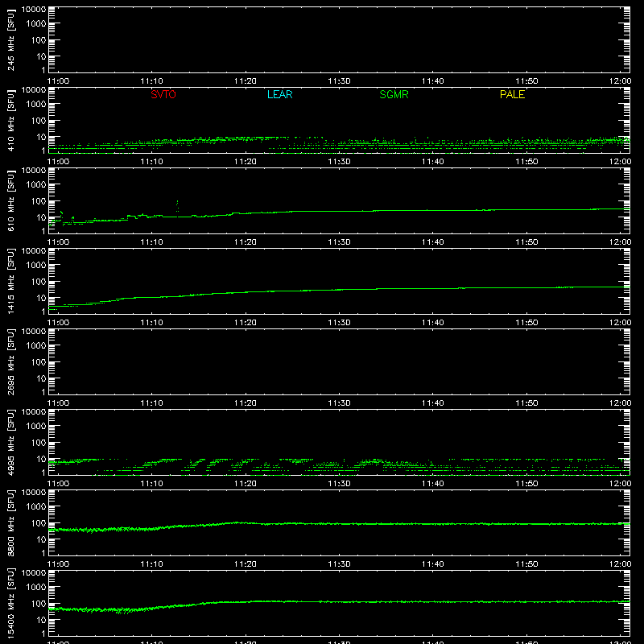Screen dimensions: 644x644
Task: Click the 11:20 tick label under 4995 MHz panel
Action: [246, 484]
